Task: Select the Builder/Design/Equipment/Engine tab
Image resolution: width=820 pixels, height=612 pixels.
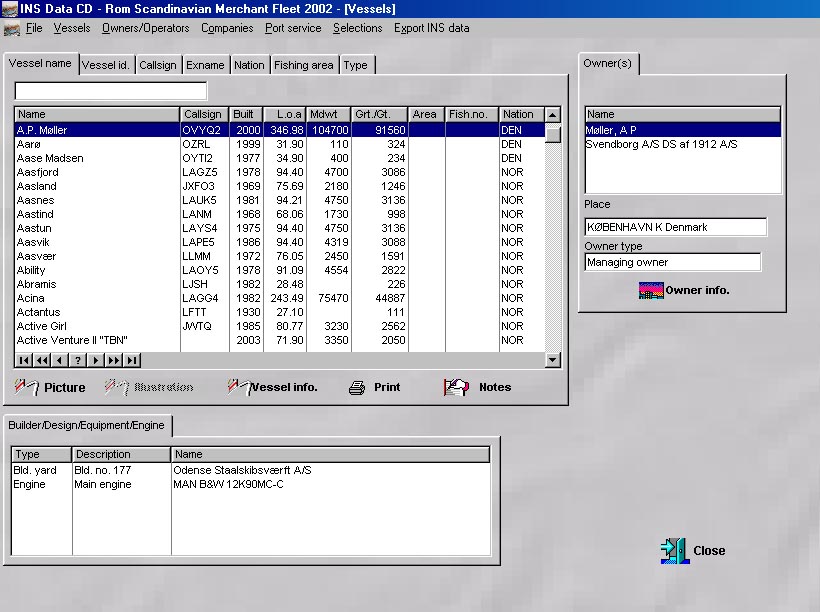Action: (x=86, y=425)
